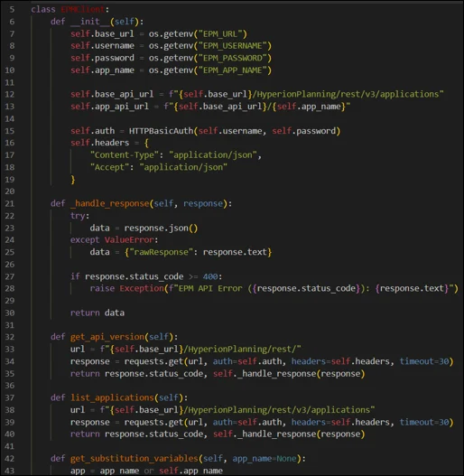Click response.json() on line 23

point(161,228)
